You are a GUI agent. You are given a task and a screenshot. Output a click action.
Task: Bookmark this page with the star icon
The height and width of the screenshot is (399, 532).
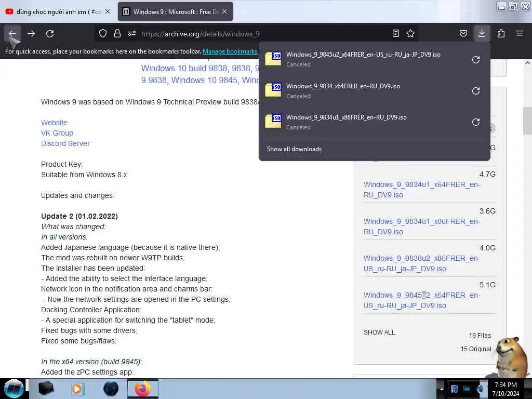click(x=410, y=33)
